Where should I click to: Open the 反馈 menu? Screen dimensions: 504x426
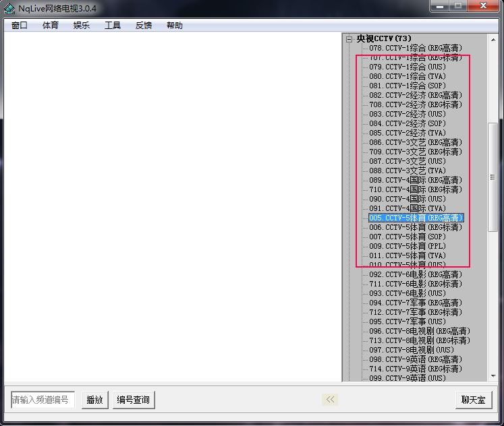point(144,26)
